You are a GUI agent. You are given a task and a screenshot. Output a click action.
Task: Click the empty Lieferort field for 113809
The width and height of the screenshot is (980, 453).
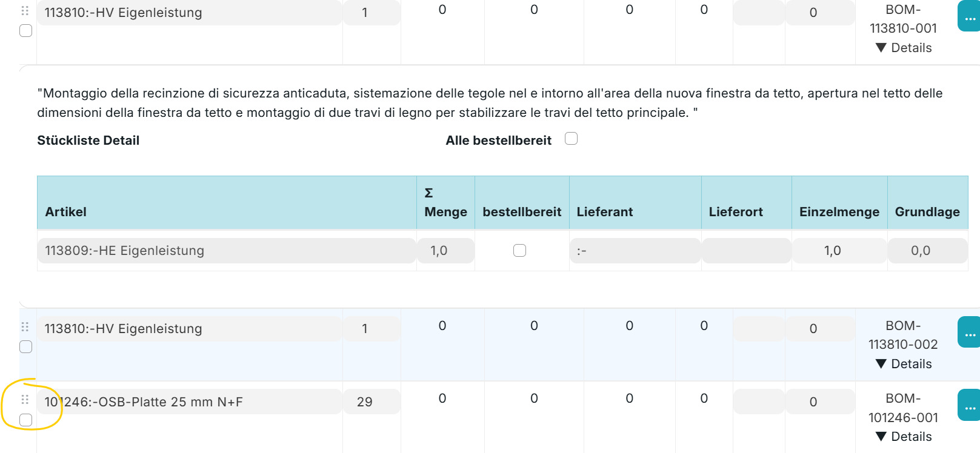[x=746, y=251]
